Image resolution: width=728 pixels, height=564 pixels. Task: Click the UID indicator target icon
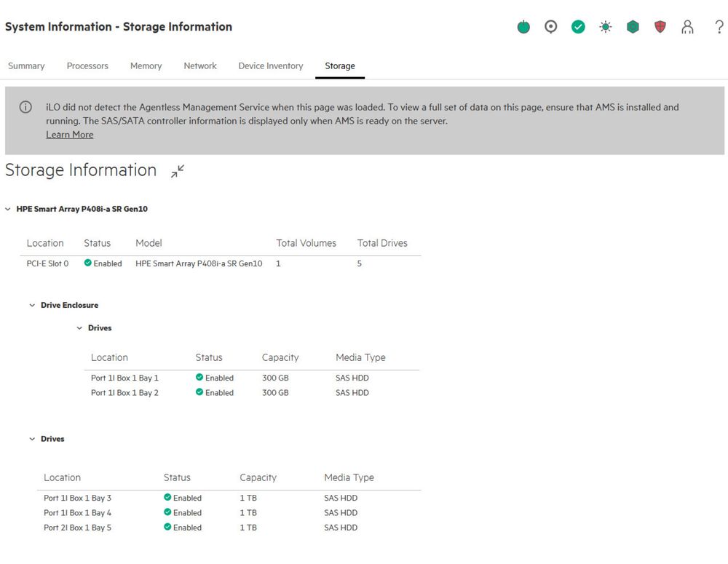(x=550, y=27)
